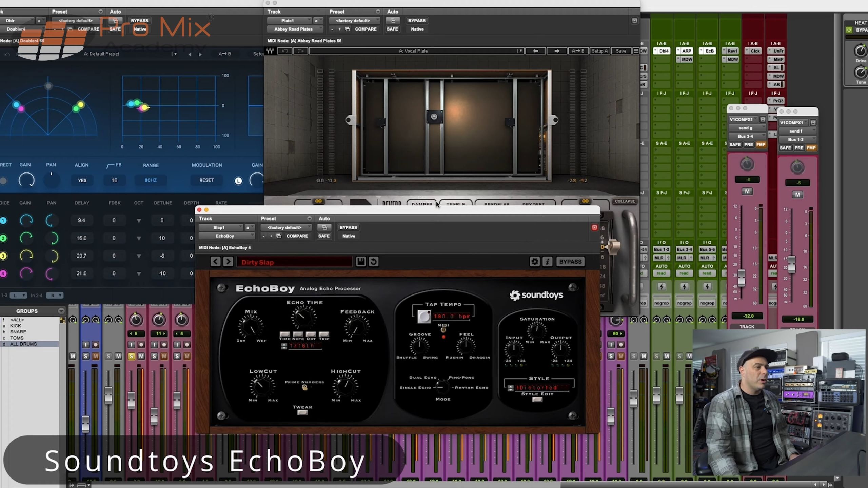868x488 pixels.
Task: Click COLLAPSE on Abbey Road Plates
Action: pyautogui.click(x=625, y=201)
